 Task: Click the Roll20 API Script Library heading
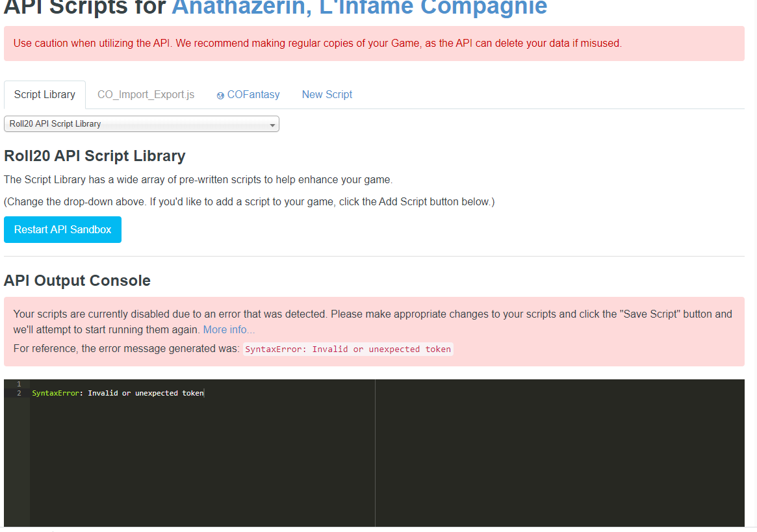(x=95, y=156)
